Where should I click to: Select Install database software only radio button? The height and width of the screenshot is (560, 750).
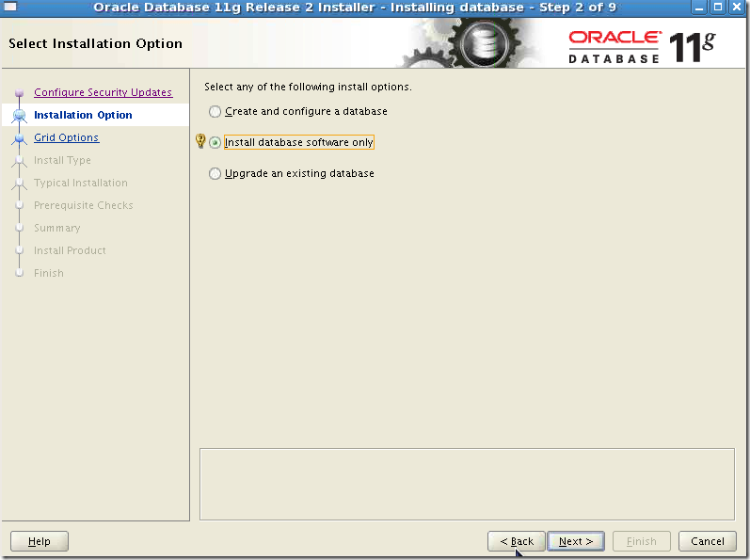point(215,142)
